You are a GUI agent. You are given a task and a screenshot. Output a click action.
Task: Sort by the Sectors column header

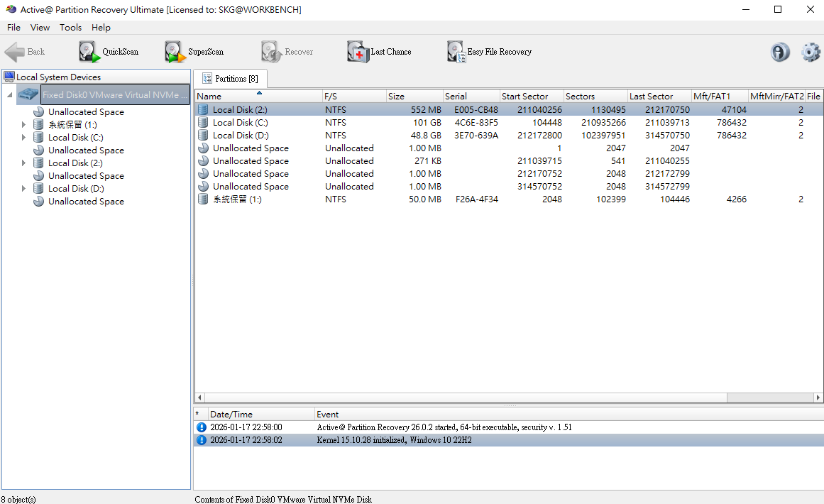point(595,96)
